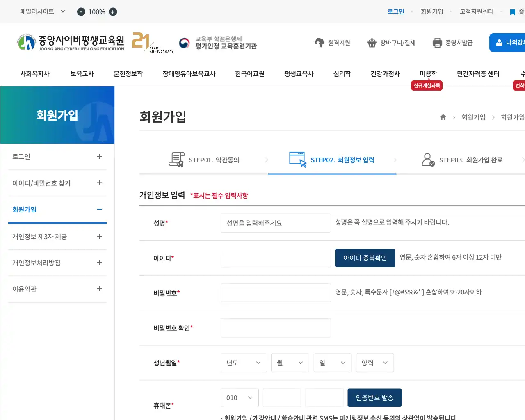The image size is (525, 420).
Task: Open the 미용학 menu item
Action: 428,74
